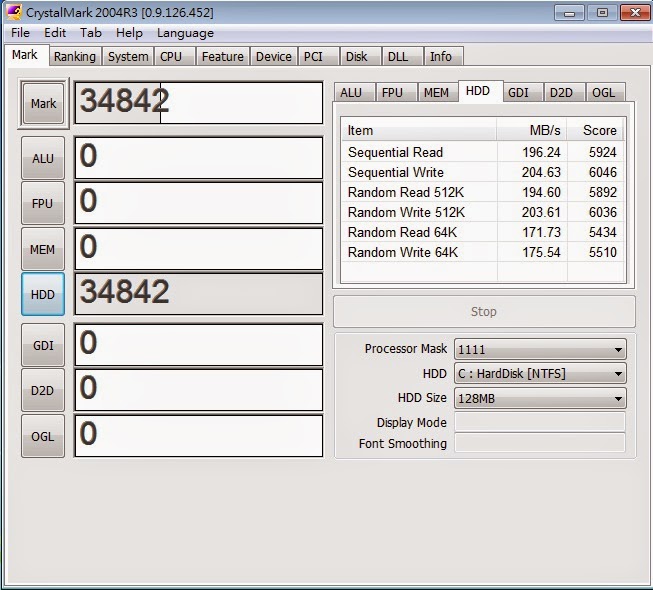Select the Random Write 64K row
Viewport: 653px width, 590px height.
point(482,252)
